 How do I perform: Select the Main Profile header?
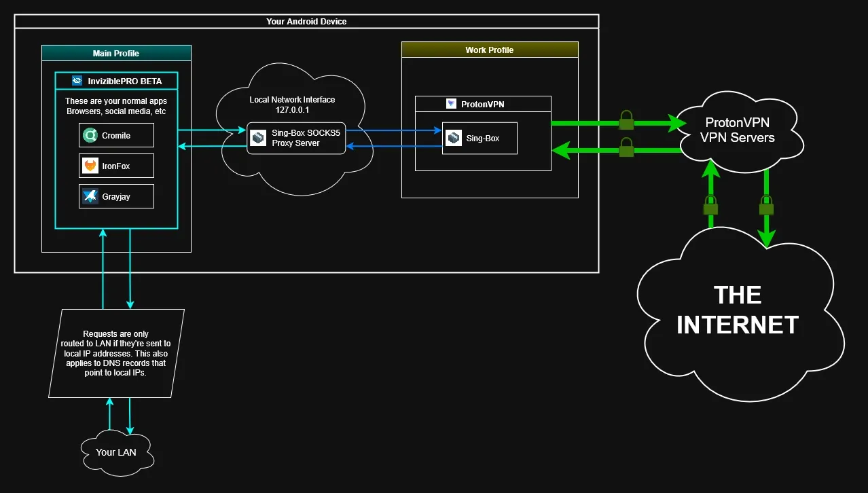(116, 53)
